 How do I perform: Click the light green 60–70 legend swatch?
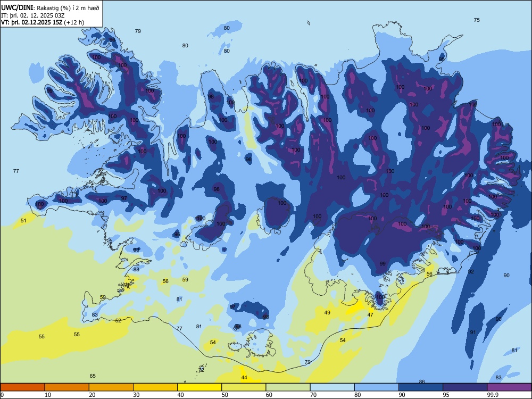coord(288,387)
